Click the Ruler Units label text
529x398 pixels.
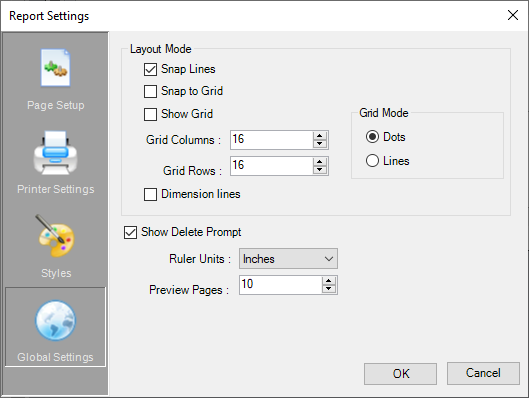coord(200,259)
